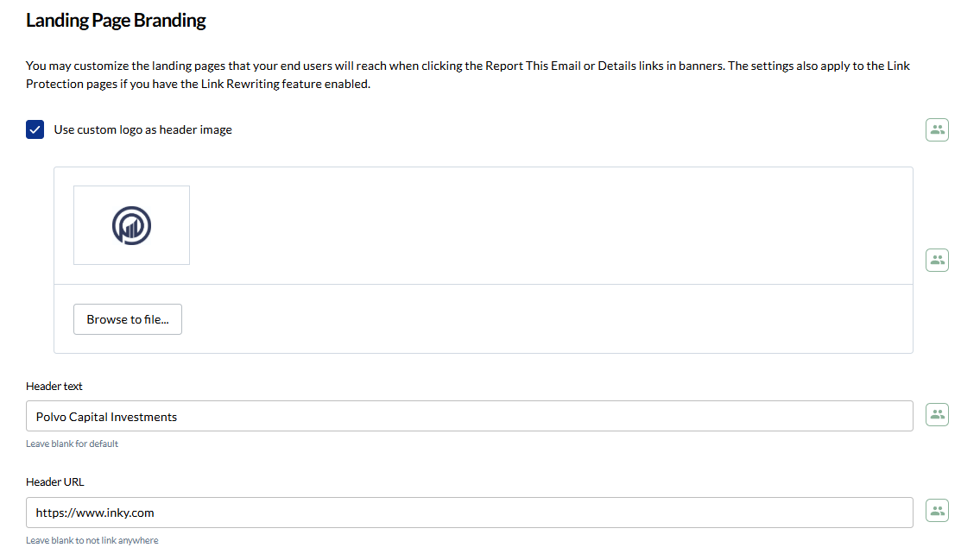Click the "Leave blank to not link anywhere" hint
Screen dimensions: 961x560
[x=92, y=540]
